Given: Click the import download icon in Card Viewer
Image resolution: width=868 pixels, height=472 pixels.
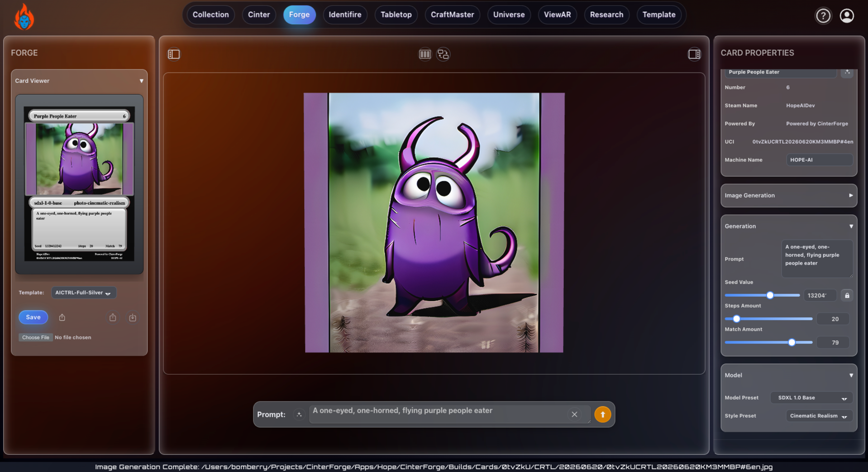Looking at the screenshot, I should click(133, 318).
